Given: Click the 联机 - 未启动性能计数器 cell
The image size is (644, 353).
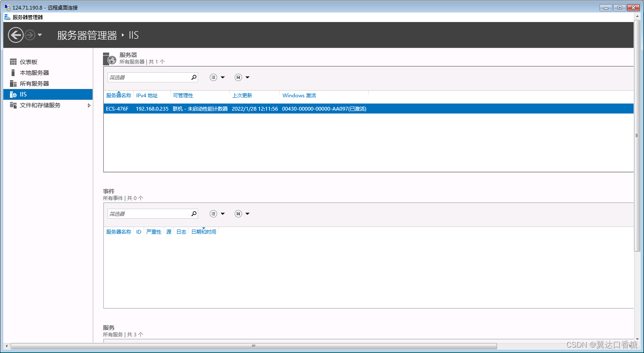Looking at the screenshot, I should (200, 109).
